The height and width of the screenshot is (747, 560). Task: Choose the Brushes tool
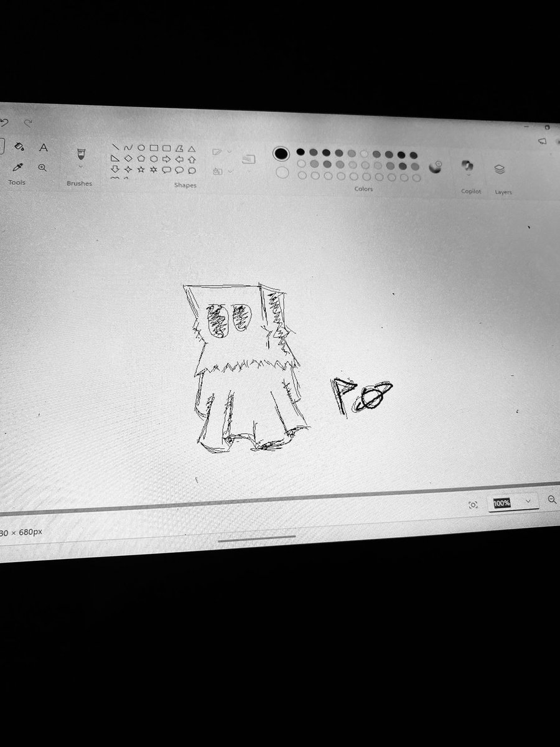click(80, 154)
